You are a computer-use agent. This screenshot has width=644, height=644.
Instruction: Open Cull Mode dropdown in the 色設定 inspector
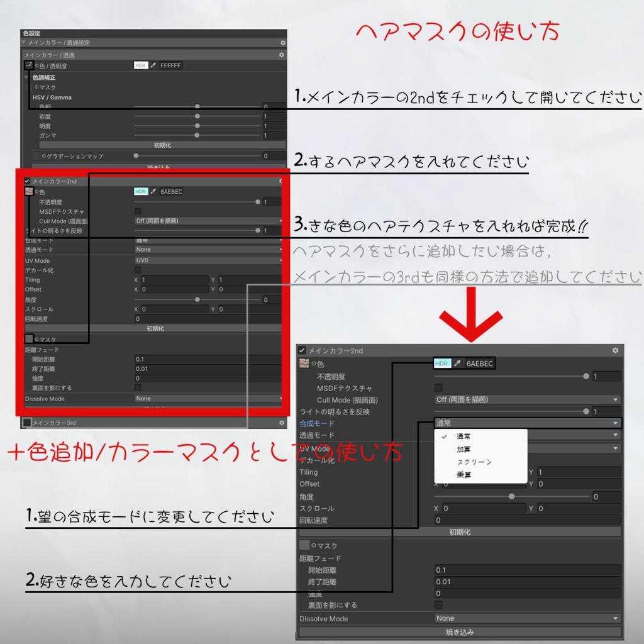(209, 221)
